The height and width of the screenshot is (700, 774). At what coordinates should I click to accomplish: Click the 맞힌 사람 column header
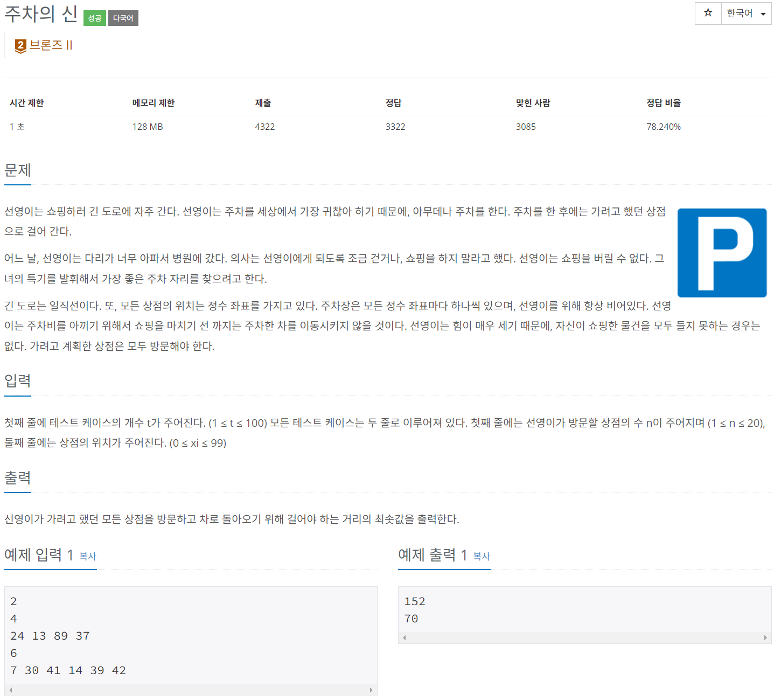pos(533,103)
